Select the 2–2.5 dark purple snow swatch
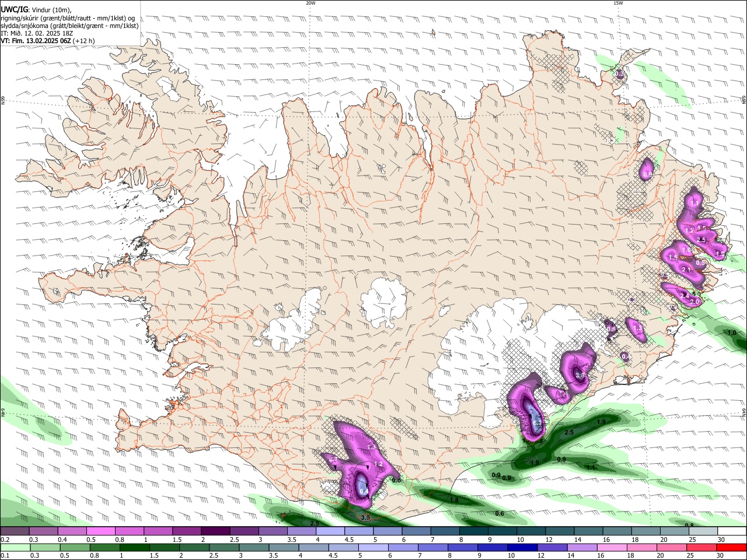 pyautogui.click(x=215, y=531)
